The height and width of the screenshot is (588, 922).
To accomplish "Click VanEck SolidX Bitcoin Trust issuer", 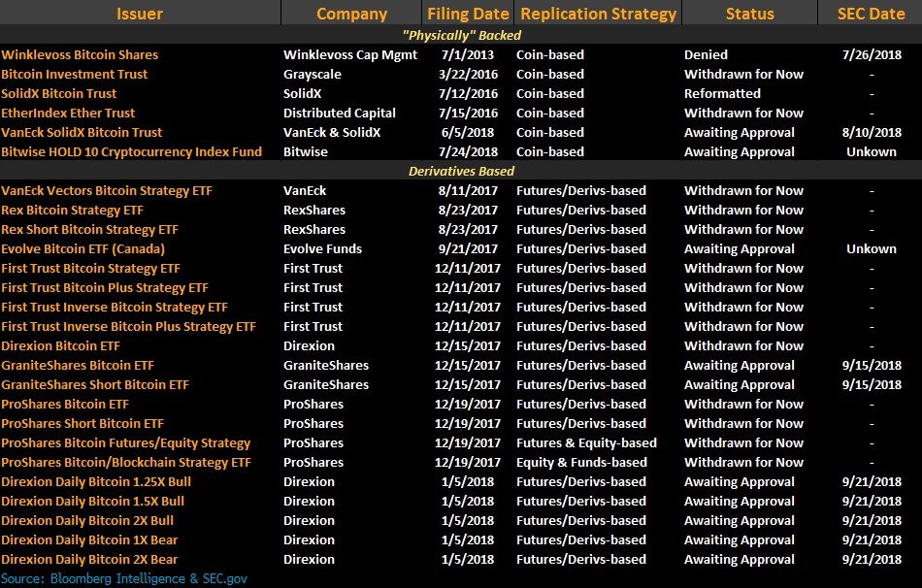I will tap(82, 132).
